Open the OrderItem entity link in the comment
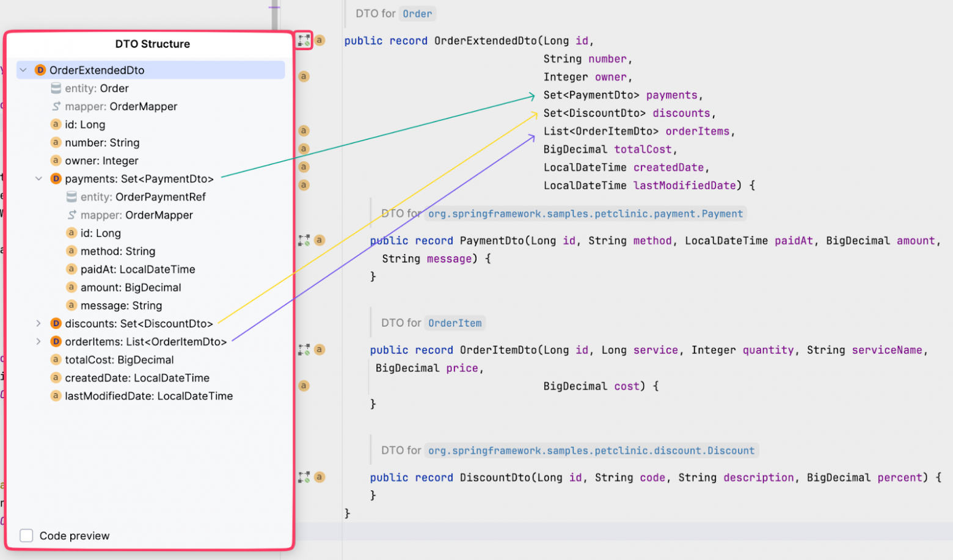953x560 pixels. (x=455, y=323)
